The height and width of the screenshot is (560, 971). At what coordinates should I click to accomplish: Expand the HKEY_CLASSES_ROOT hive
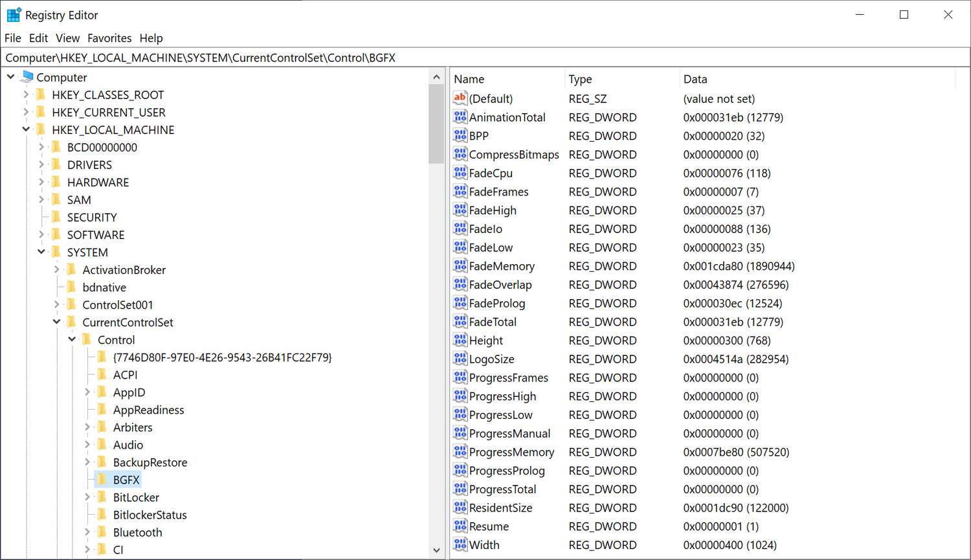[x=26, y=95]
